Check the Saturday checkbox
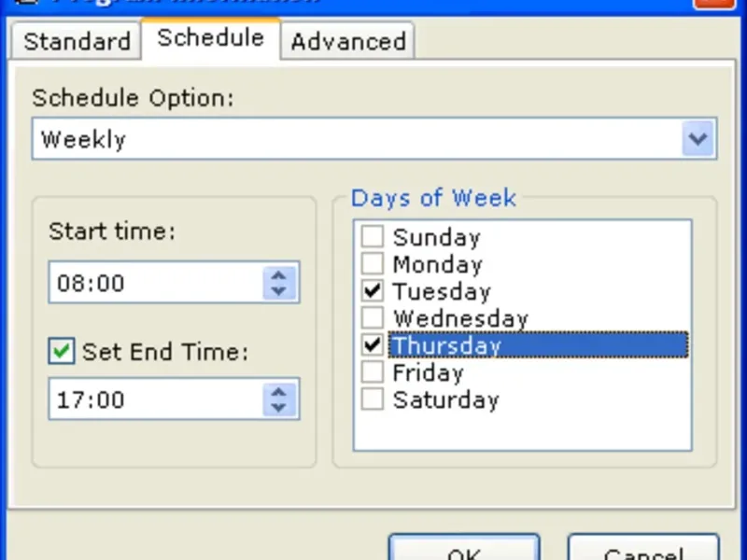 tap(373, 399)
